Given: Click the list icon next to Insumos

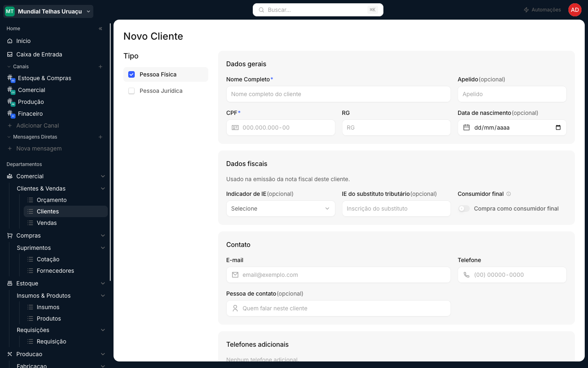Looking at the screenshot, I should pos(30,307).
